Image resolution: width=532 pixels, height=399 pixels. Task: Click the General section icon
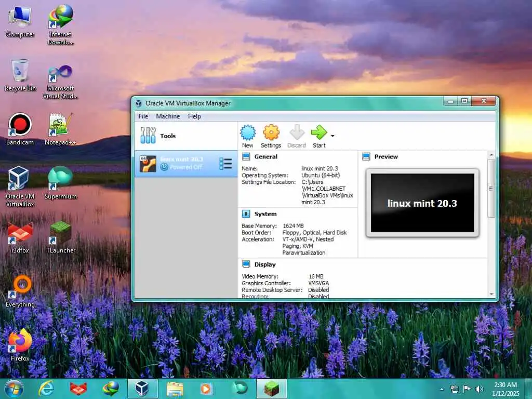(246, 156)
